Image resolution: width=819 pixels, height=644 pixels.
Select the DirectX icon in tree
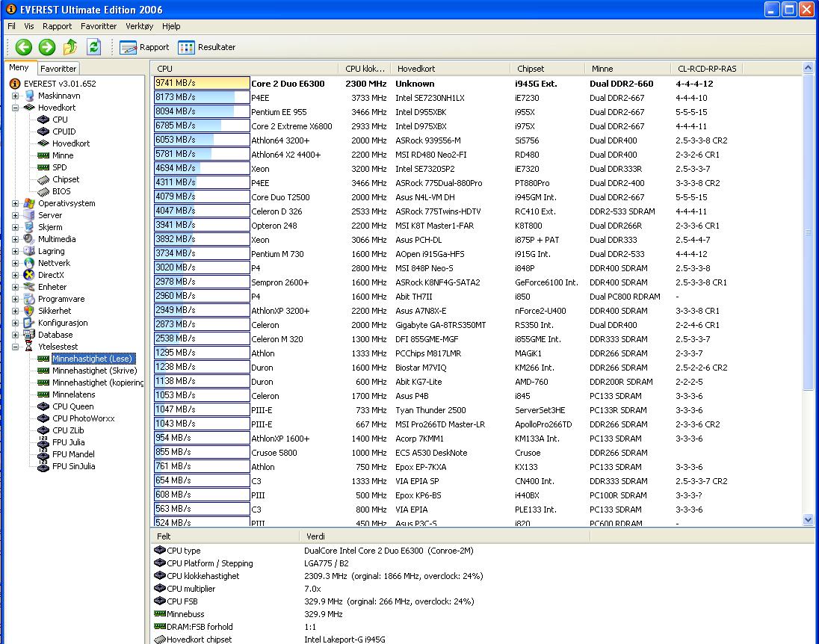pos(29,275)
